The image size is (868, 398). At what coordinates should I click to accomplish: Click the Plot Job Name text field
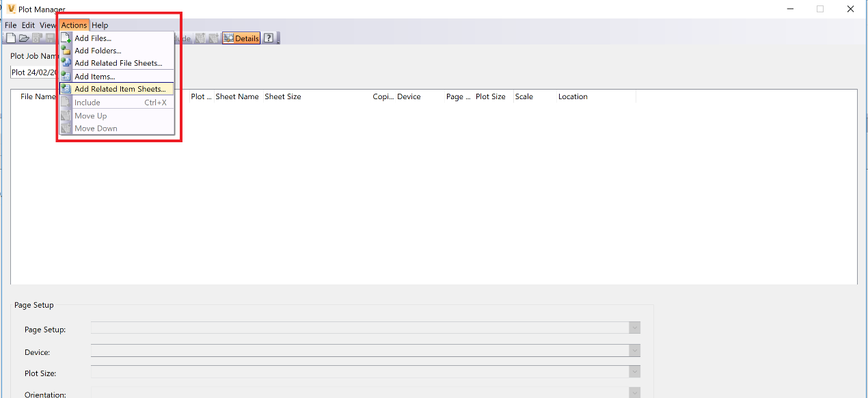[34, 72]
